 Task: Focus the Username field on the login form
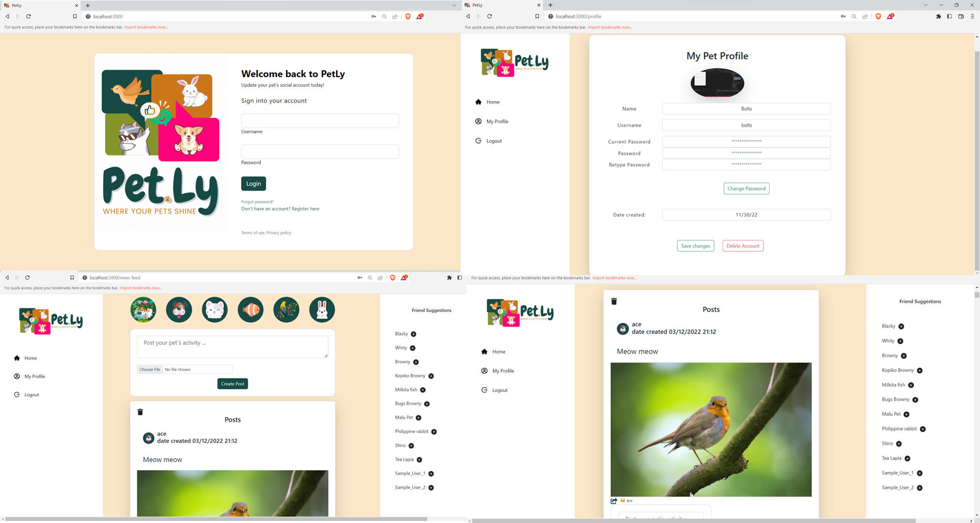click(320, 121)
